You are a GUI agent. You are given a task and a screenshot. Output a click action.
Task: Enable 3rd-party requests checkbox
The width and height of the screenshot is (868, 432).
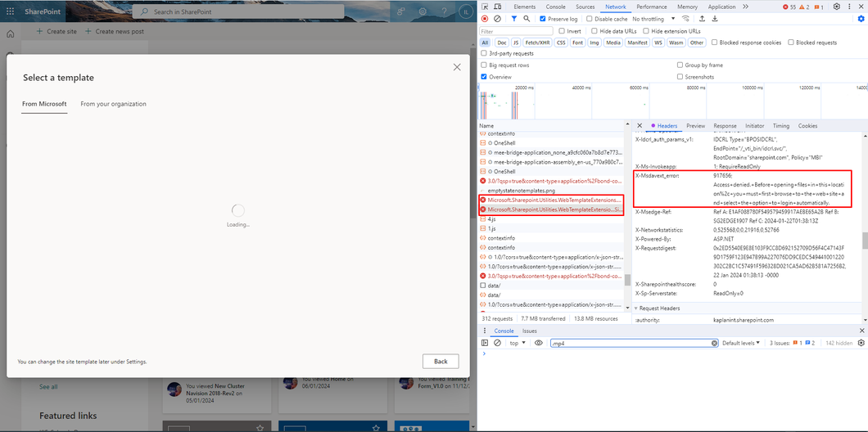(485, 53)
